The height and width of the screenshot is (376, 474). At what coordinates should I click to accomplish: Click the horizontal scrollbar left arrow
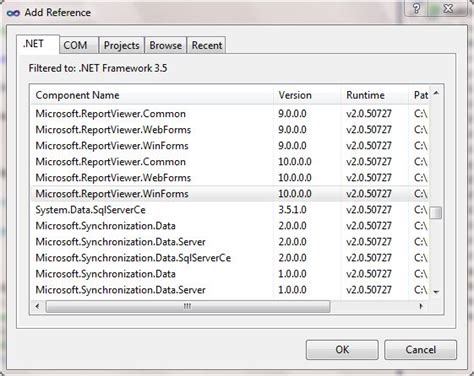tap(37, 306)
